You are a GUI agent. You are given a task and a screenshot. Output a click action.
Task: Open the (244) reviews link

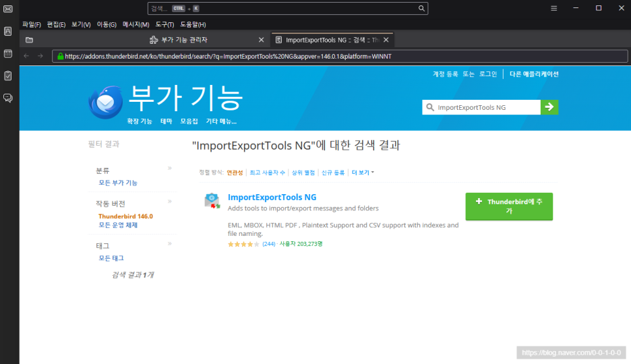pos(269,244)
